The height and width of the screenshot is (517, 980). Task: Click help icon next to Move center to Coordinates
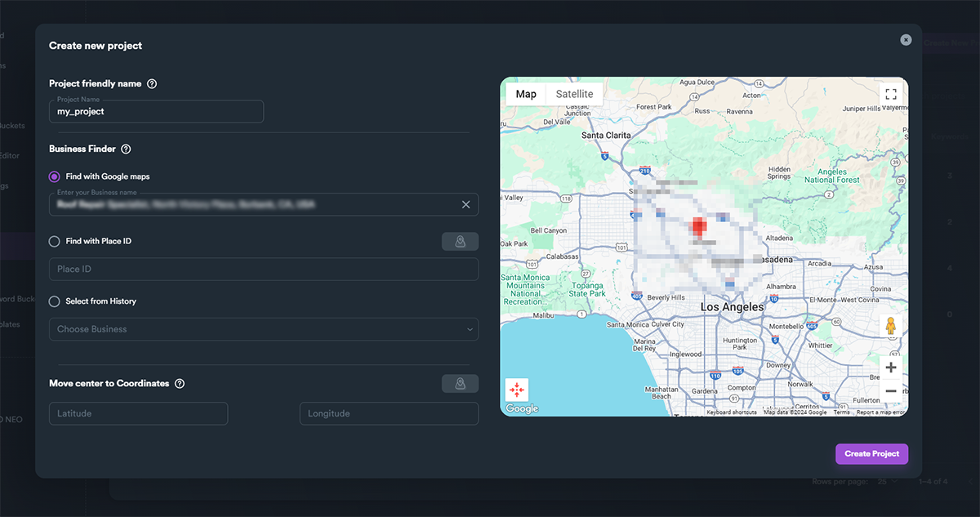(180, 384)
